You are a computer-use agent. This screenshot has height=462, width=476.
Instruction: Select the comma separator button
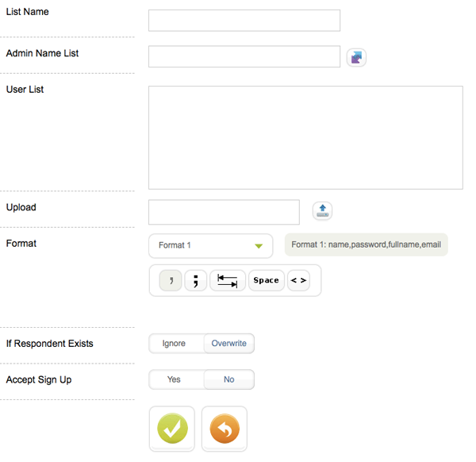click(171, 280)
